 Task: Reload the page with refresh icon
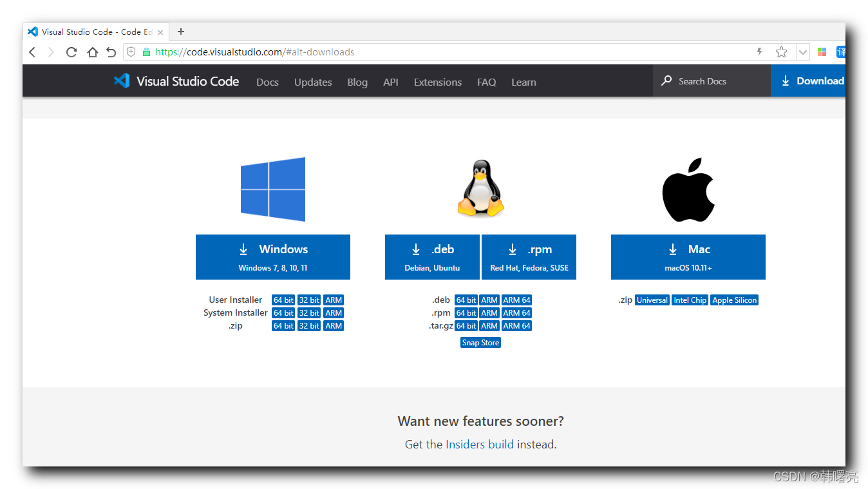pos(71,52)
